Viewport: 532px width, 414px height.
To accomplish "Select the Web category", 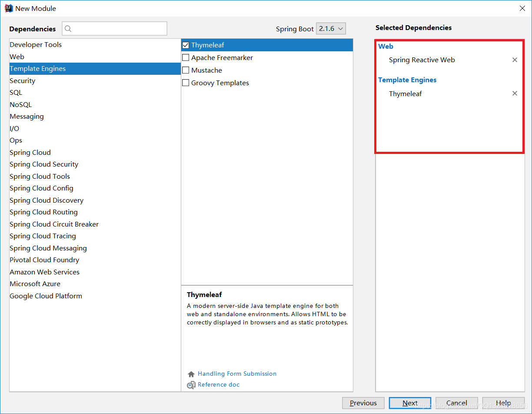I will coord(95,57).
